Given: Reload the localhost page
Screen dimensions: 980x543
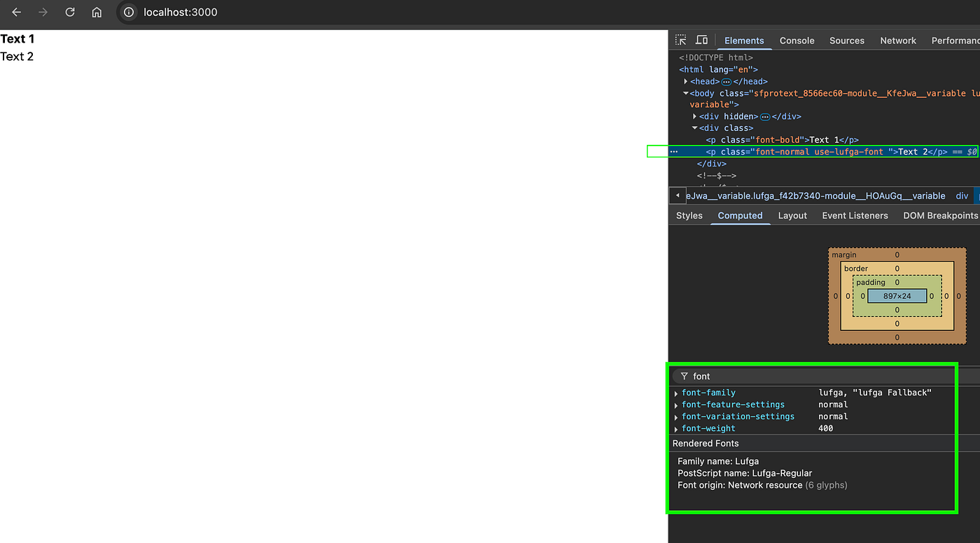Looking at the screenshot, I should point(70,13).
